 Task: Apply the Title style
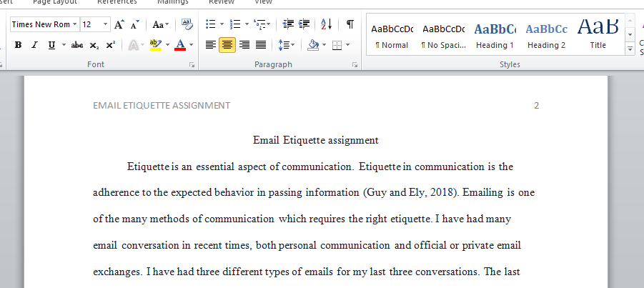[x=598, y=34]
